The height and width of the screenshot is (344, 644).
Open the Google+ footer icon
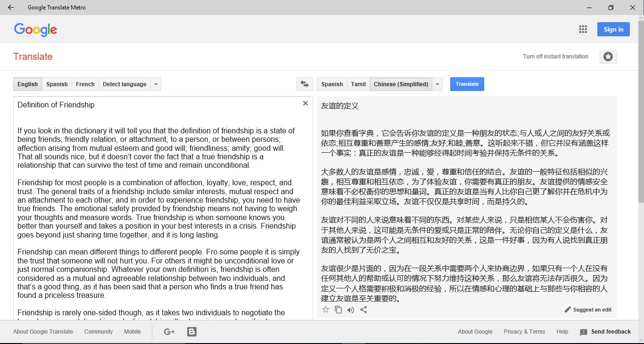point(169,332)
